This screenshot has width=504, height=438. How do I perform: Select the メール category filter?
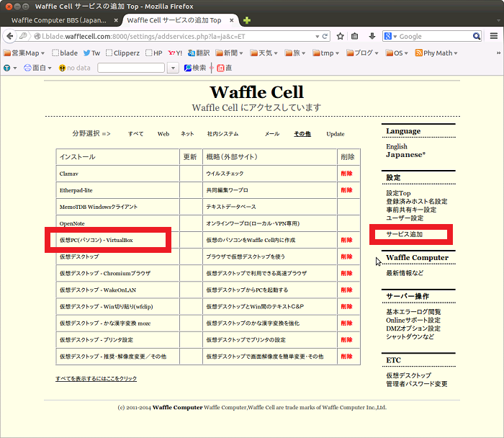(272, 134)
